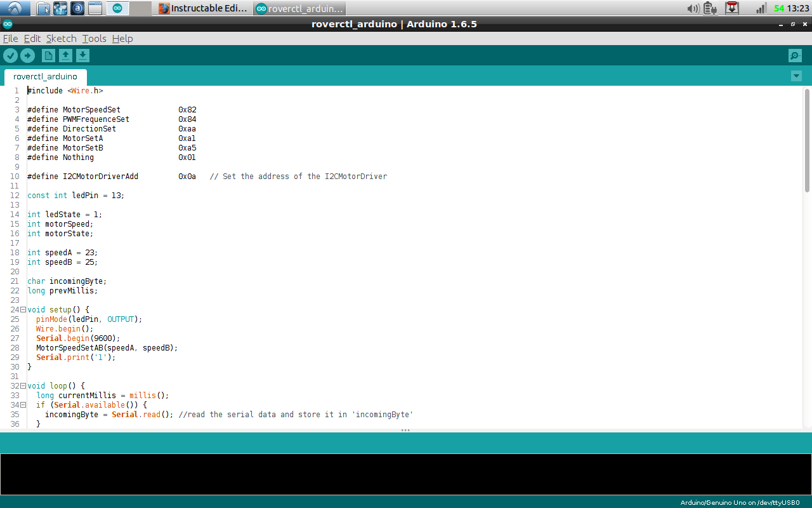Click 'pinMode(ledPin, OUTPUT);' line

(x=89, y=319)
